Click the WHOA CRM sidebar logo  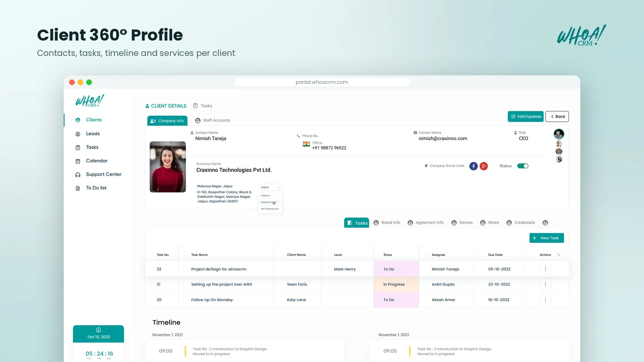point(90,101)
